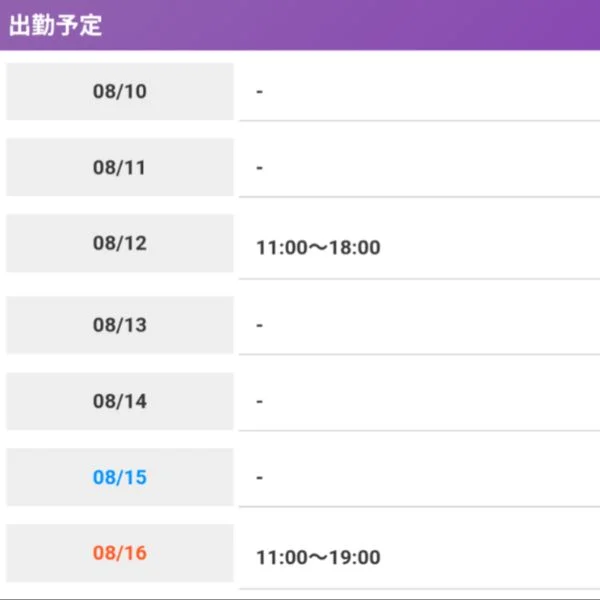Select the red 08/16 date cell

(120, 553)
